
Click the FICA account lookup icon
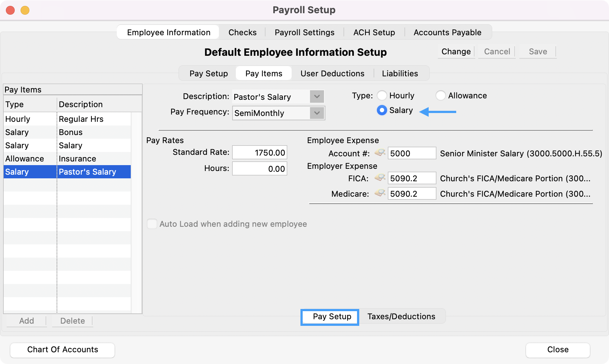(380, 178)
